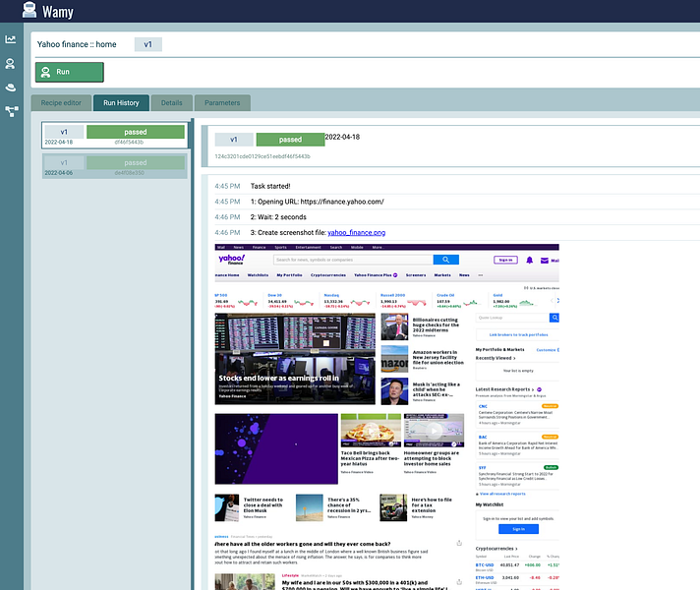The image size is (700, 590).
Task: Open the hat recipes sidebar icon
Action: pyautogui.click(x=10, y=88)
